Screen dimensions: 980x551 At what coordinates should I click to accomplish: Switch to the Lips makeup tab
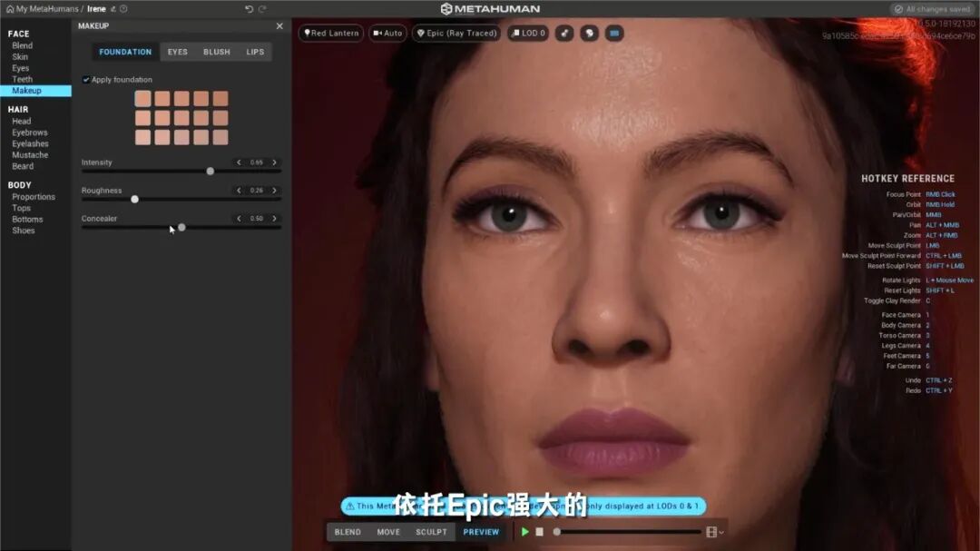pos(255,52)
